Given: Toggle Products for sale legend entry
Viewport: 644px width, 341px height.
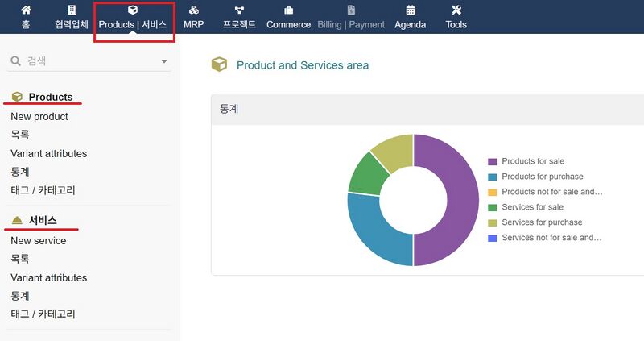Looking at the screenshot, I should (532, 161).
